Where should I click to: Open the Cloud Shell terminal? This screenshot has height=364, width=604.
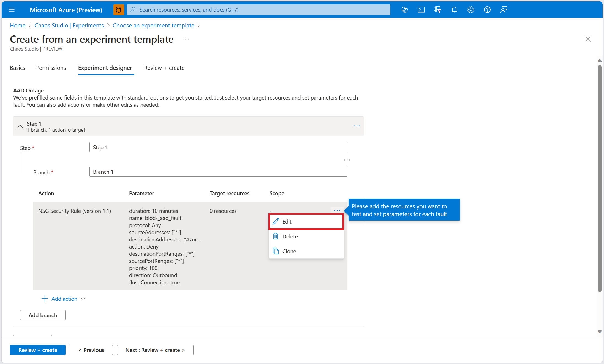point(421,10)
